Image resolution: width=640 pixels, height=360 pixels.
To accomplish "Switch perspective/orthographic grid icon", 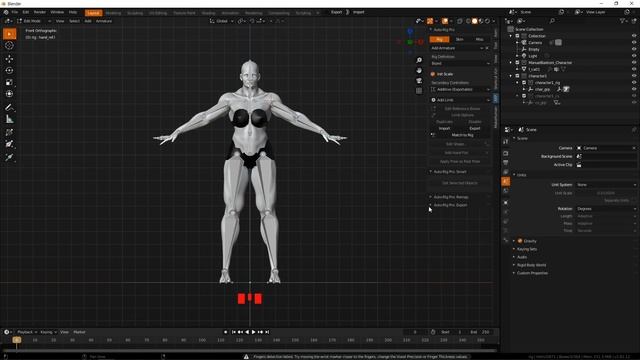I will coord(419,91).
